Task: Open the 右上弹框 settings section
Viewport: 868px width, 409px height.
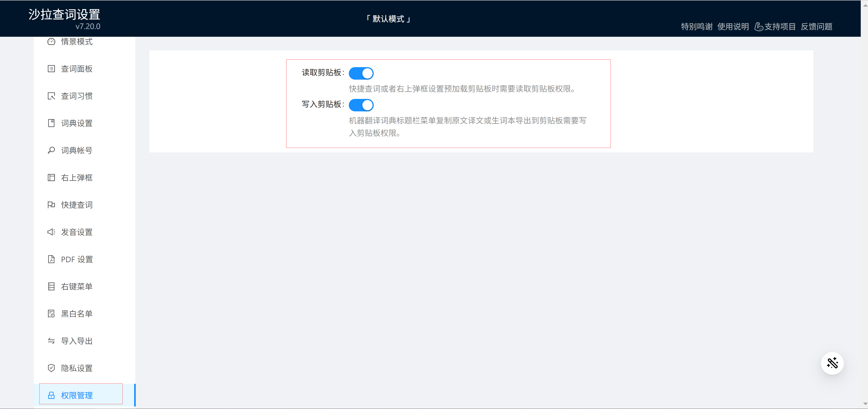Action: (77, 178)
